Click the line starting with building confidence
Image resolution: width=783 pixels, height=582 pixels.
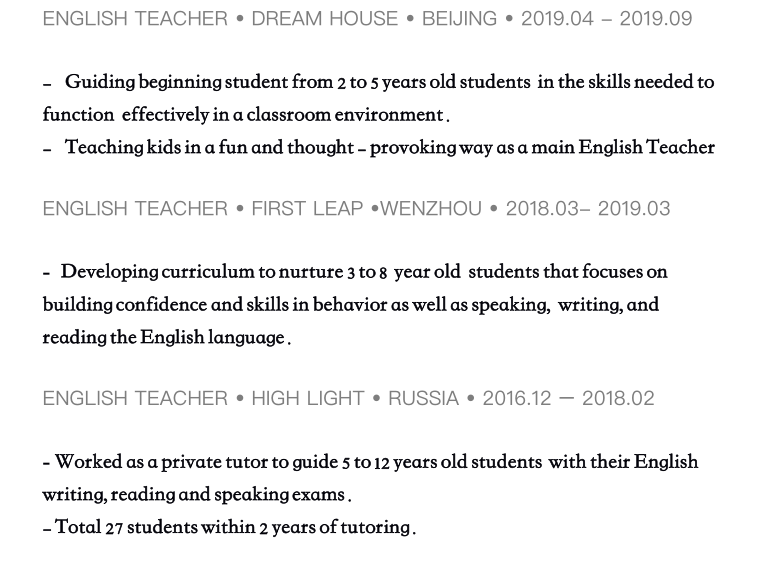coord(350,305)
